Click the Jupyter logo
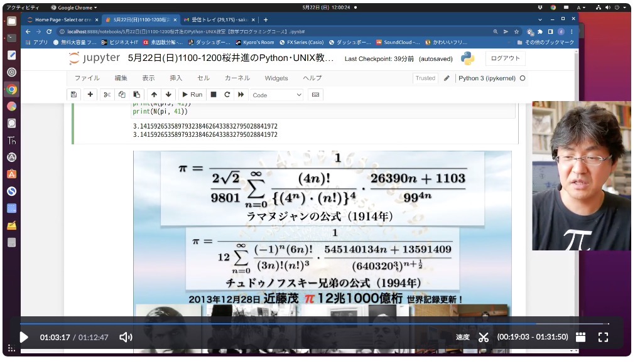 [x=94, y=58]
